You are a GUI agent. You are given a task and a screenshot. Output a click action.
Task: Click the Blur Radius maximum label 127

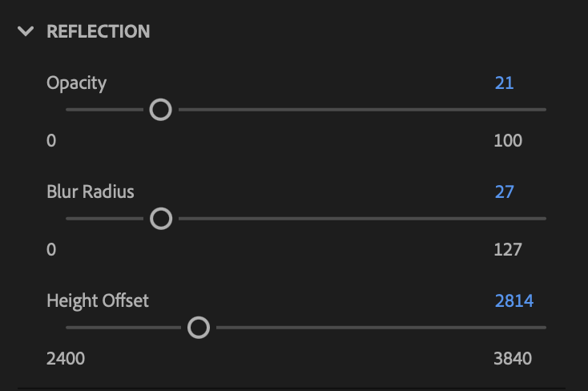(508, 250)
